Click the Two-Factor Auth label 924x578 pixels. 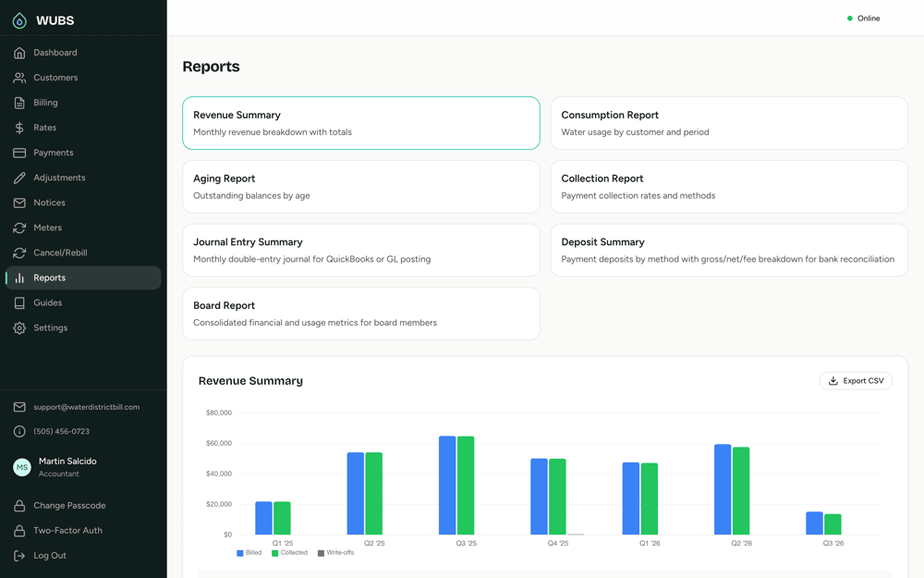pyautogui.click(x=67, y=530)
